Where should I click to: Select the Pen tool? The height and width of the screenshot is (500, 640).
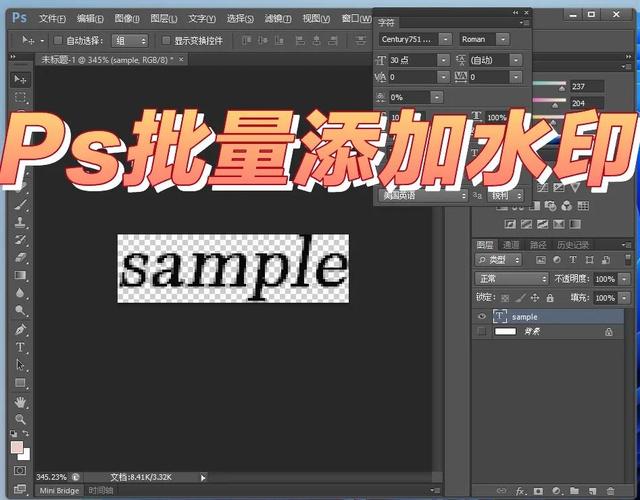tap(20, 329)
